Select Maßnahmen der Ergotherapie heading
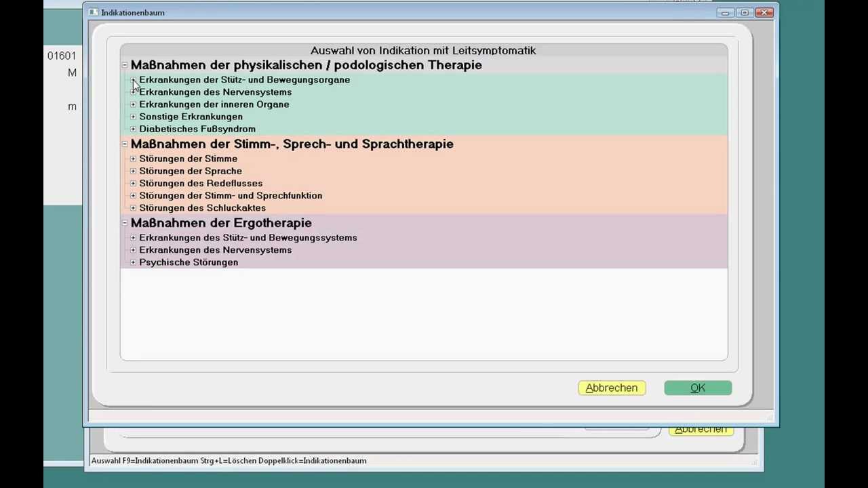The height and width of the screenshot is (488, 868). (221, 223)
